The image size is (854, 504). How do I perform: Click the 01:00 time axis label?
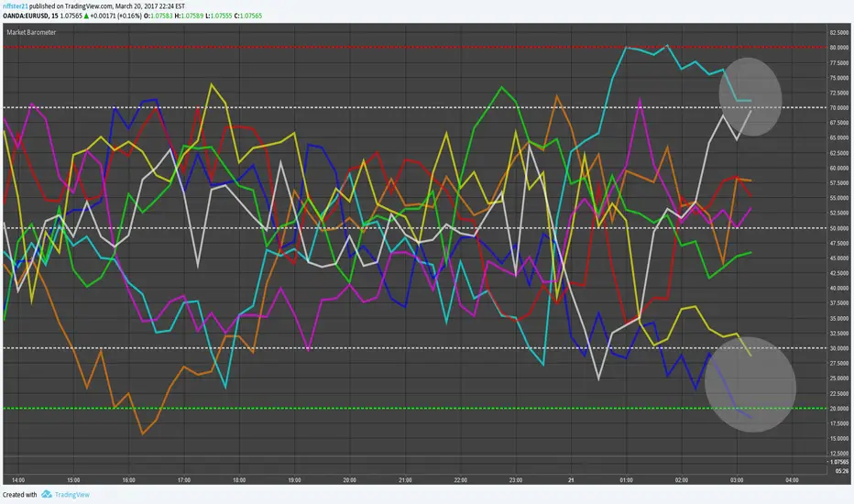627,480
